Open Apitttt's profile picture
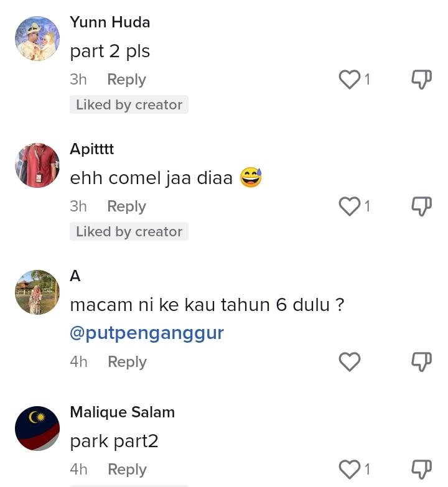 (37, 165)
